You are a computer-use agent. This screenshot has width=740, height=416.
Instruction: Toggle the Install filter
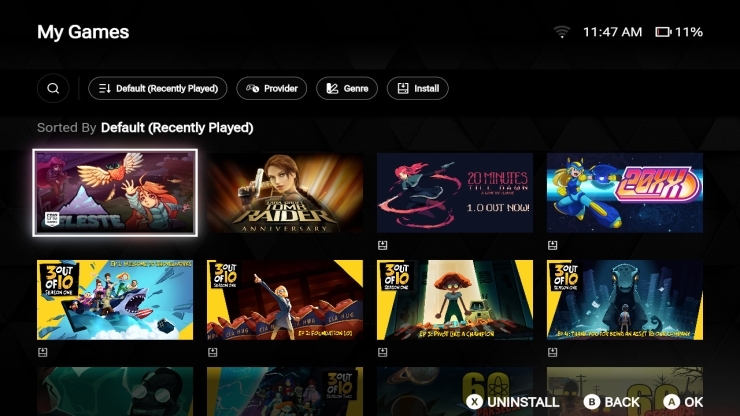click(418, 88)
